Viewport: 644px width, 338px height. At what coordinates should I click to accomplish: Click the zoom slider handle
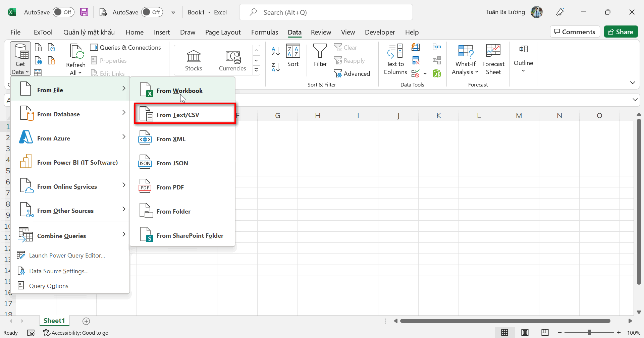point(589,333)
